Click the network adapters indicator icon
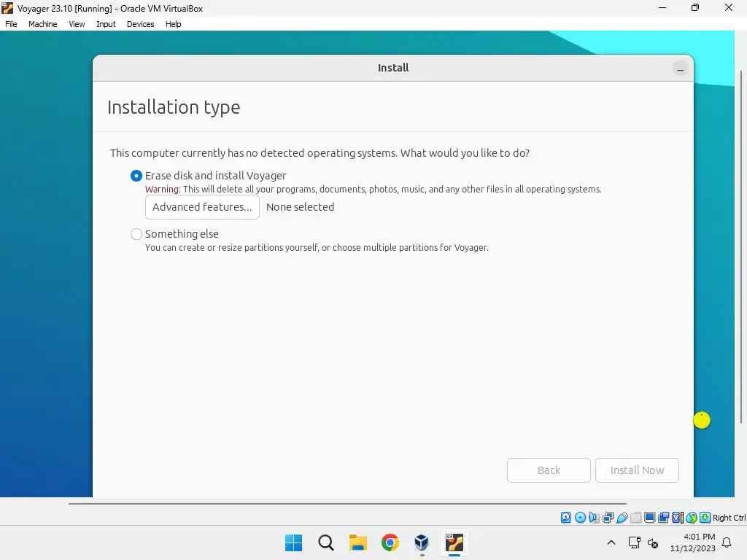747x560 pixels. [x=608, y=517]
